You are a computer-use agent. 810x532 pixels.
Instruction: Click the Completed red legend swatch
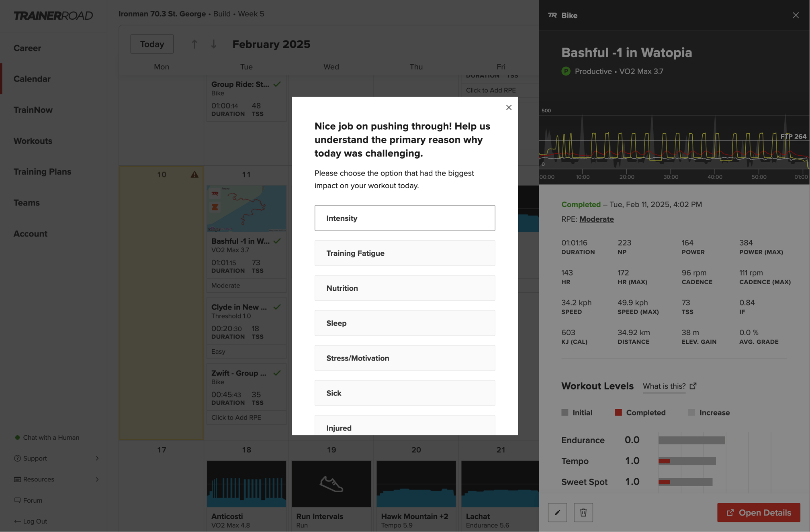618,412
